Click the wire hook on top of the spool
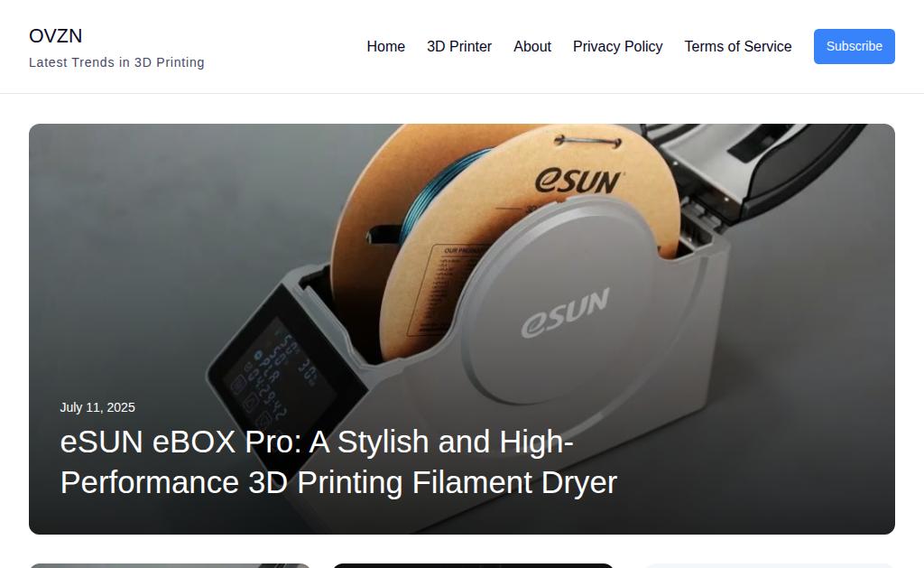The width and height of the screenshot is (924, 568). (x=587, y=140)
